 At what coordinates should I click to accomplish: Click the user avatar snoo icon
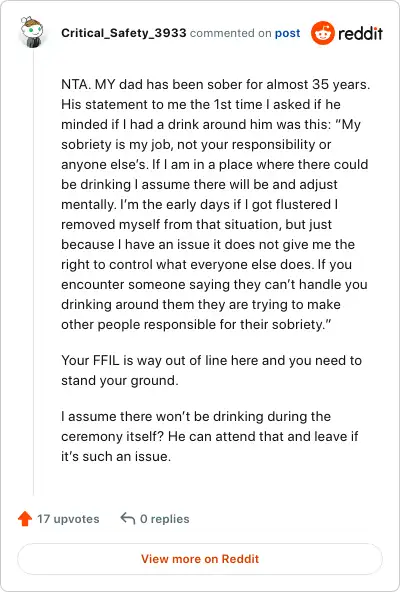(x=32, y=32)
